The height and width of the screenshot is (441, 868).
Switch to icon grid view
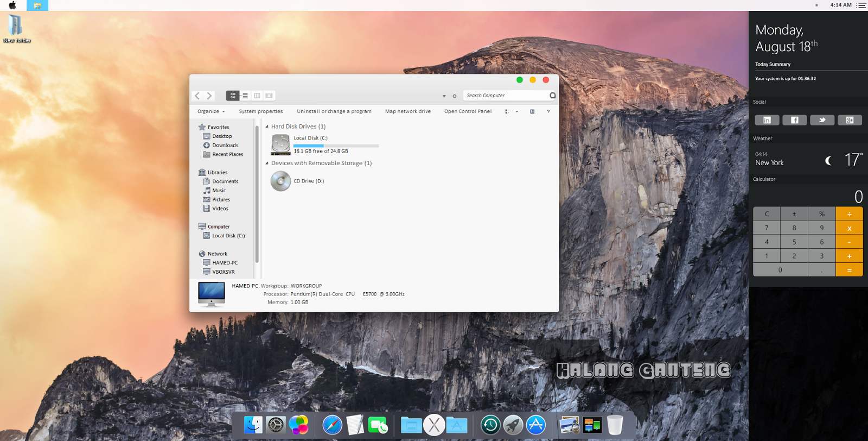(233, 96)
